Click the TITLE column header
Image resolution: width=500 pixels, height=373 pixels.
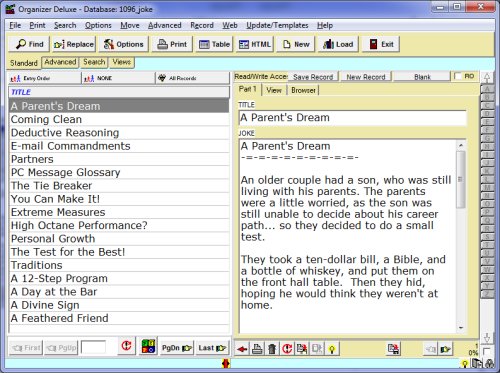(119, 92)
